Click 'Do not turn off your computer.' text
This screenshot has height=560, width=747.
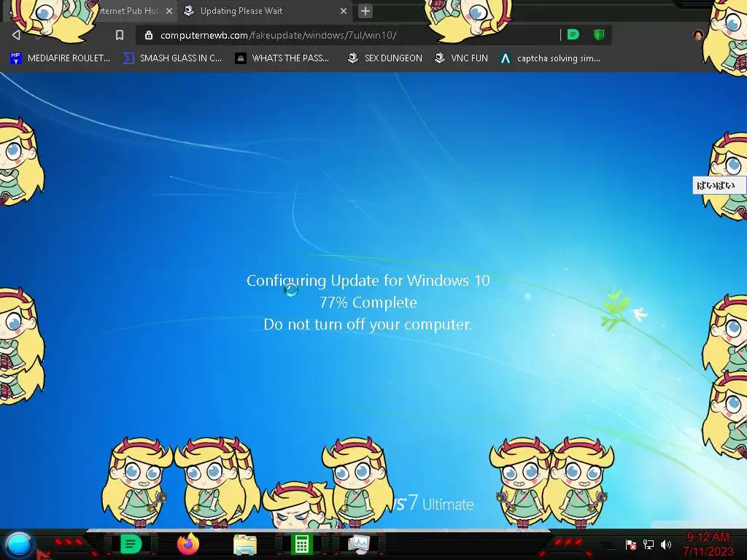pyautogui.click(x=368, y=324)
